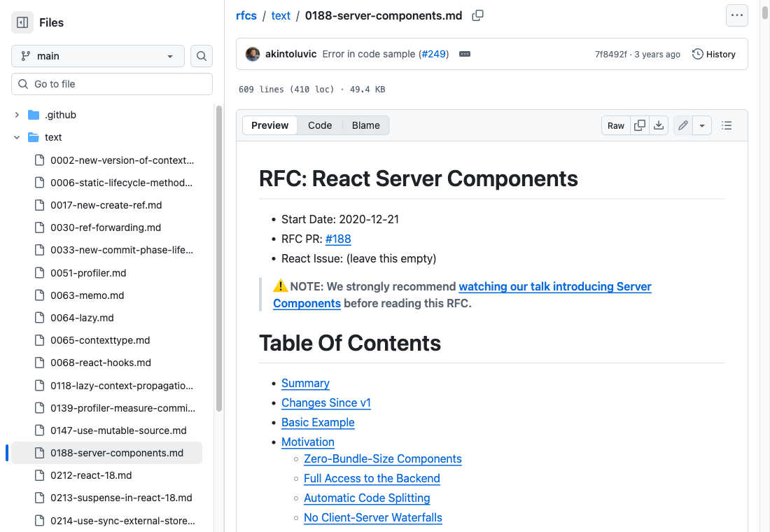Image resolution: width=770 pixels, height=532 pixels.
Task: Click the file tree scrollbar
Action: (x=219, y=258)
